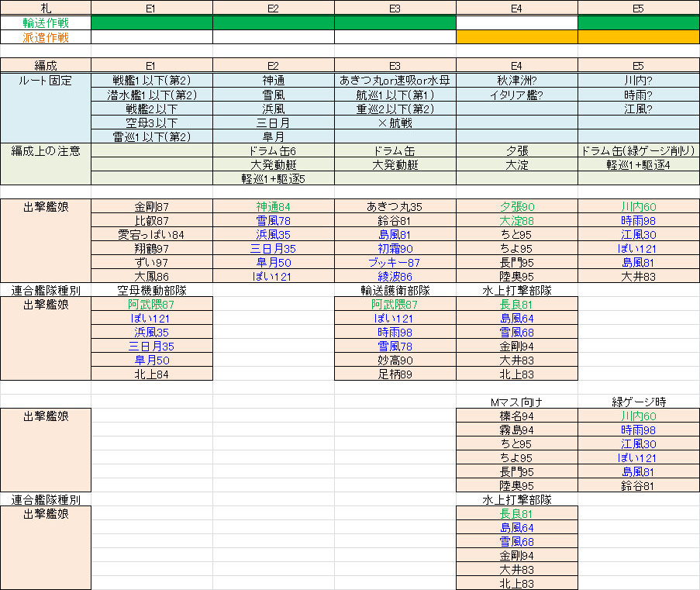700x590 pixels.
Task: Select the 空母機動部隊 fleet type cell
Action: click(152, 290)
